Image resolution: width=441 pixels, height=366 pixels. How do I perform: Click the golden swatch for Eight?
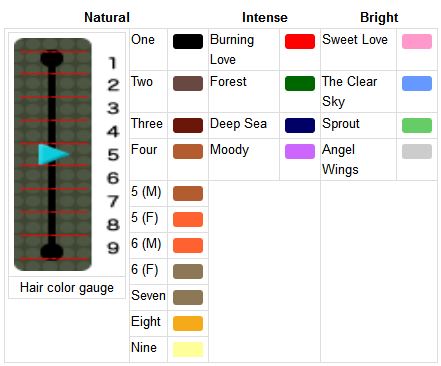point(188,324)
